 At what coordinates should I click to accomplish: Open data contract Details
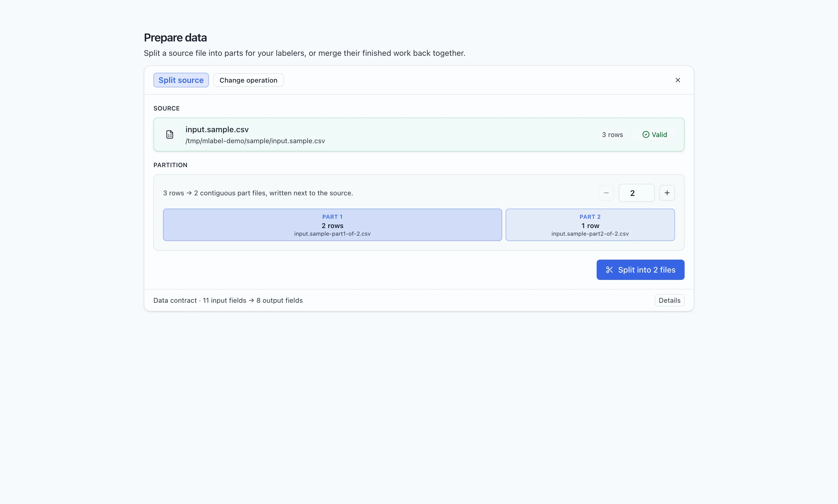pos(669,300)
